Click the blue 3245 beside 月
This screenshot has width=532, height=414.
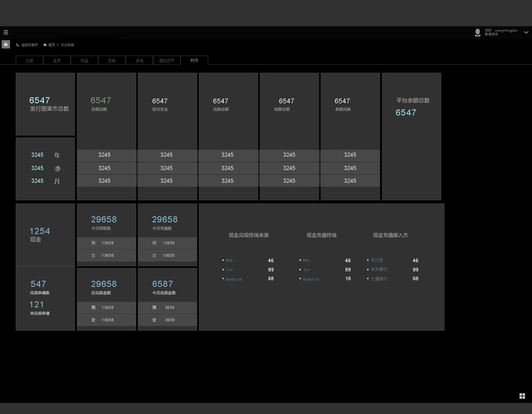coord(37,181)
